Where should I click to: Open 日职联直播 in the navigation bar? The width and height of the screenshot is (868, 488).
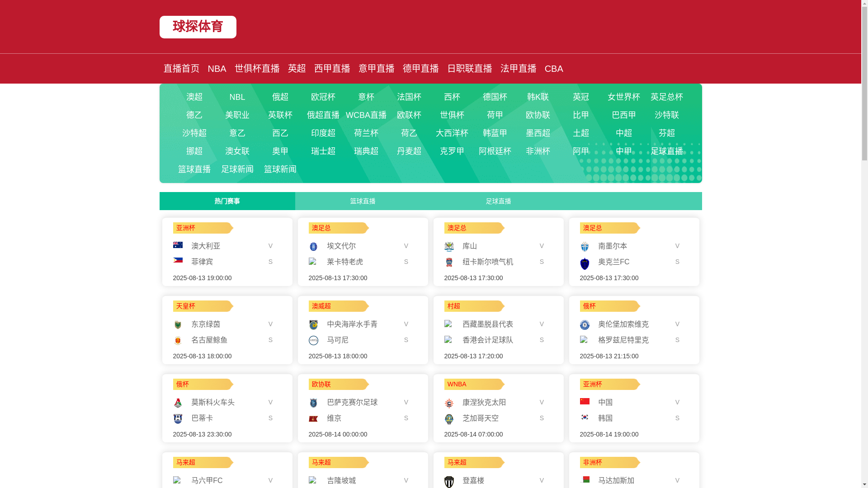pos(470,68)
